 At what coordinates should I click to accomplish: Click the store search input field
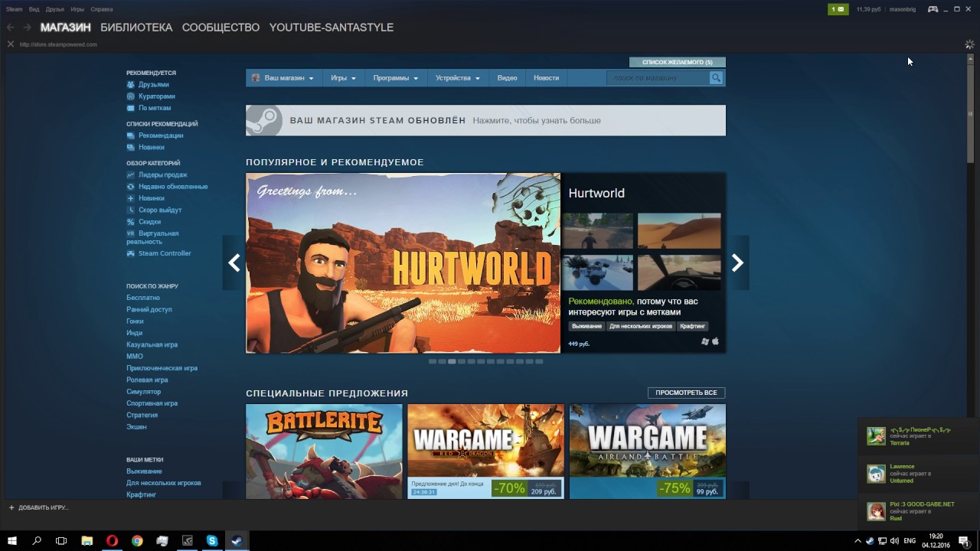(658, 78)
